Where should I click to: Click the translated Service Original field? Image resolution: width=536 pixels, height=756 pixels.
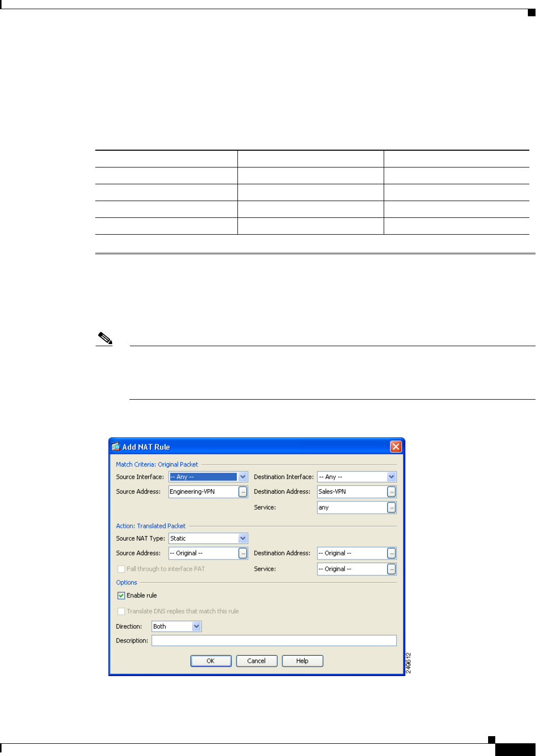(x=352, y=569)
